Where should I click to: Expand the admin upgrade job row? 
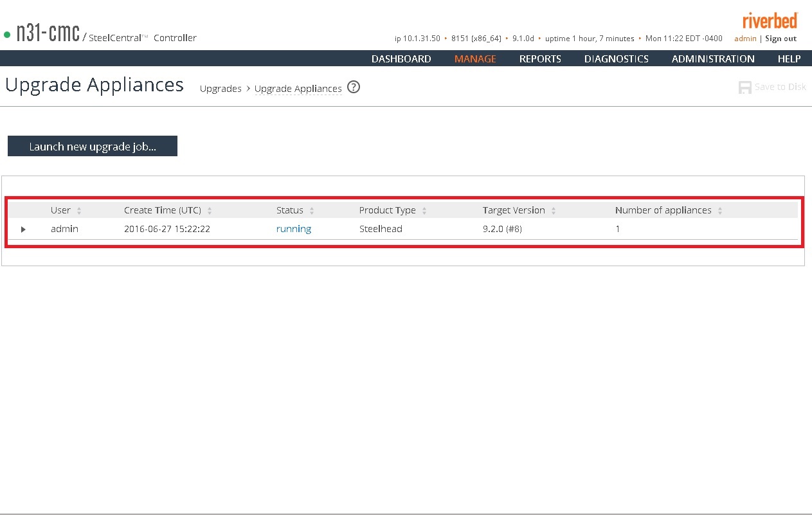[x=23, y=230]
